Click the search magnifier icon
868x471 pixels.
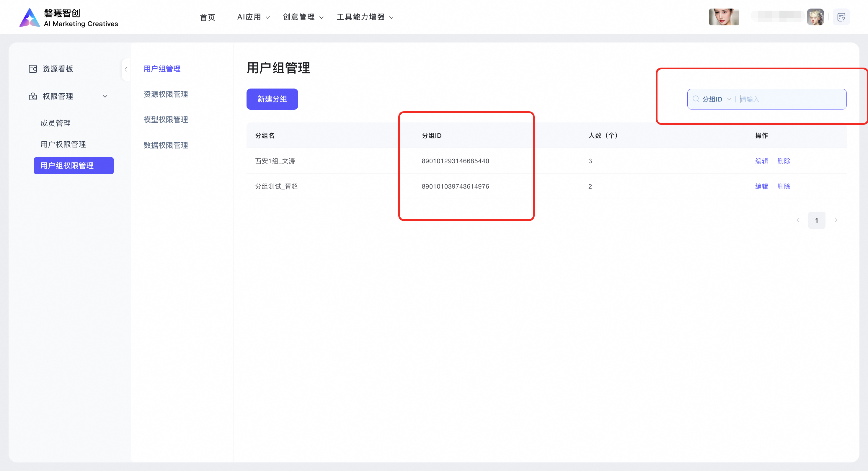click(x=696, y=99)
